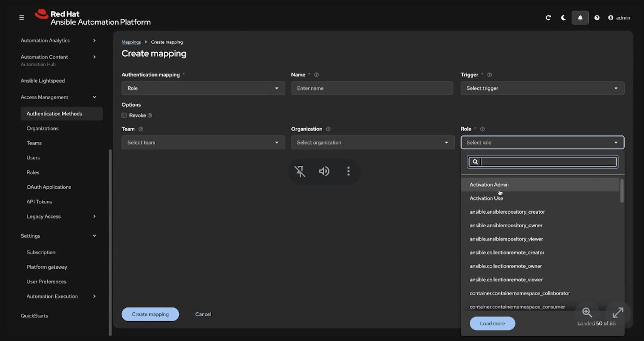Show help for the Trigger field
This screenshot has width=644, height=341.
(x=490, y=75)
